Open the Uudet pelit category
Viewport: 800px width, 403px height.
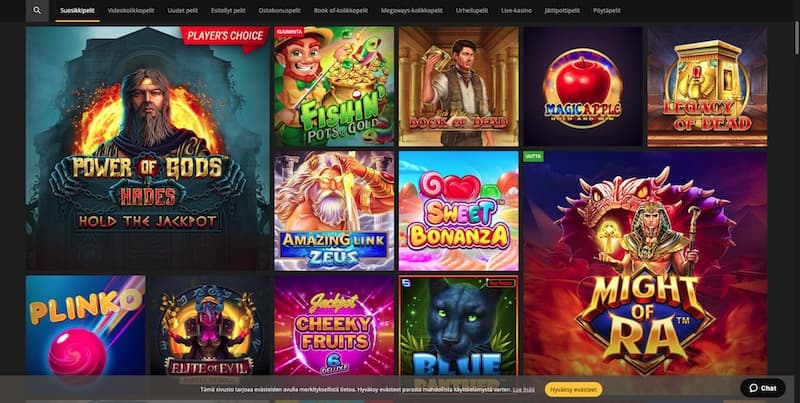tap(183, 11)
